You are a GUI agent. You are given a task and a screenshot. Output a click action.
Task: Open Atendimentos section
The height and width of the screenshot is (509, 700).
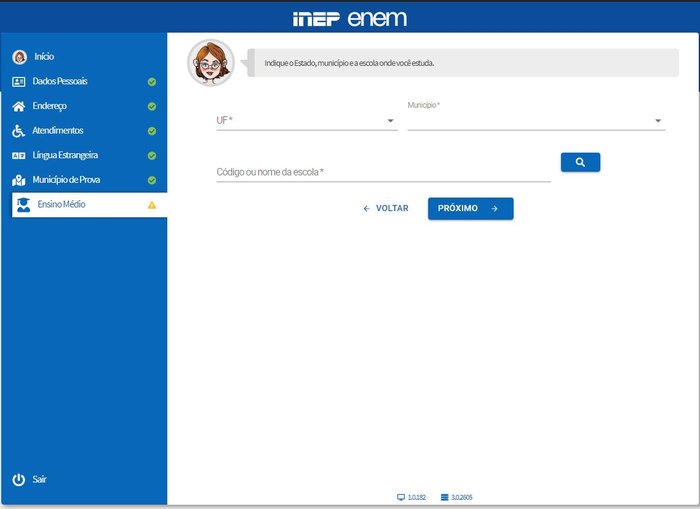(x=84, y=131)
